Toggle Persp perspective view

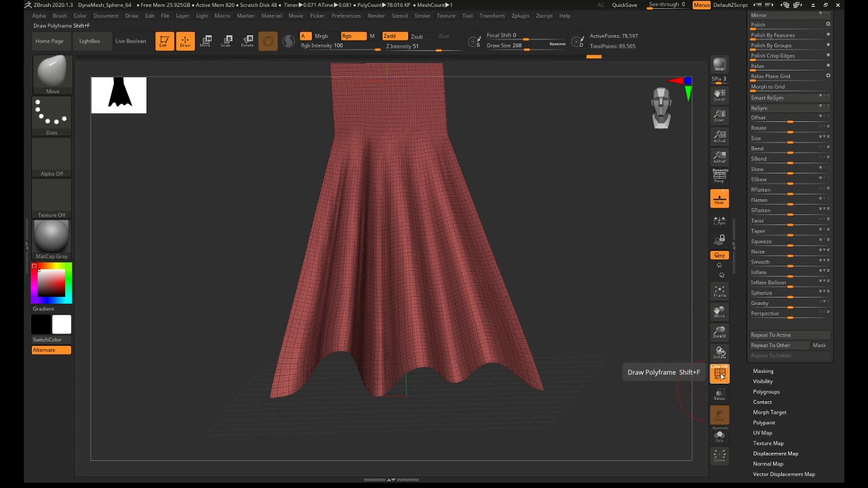(x=719, y=176)
